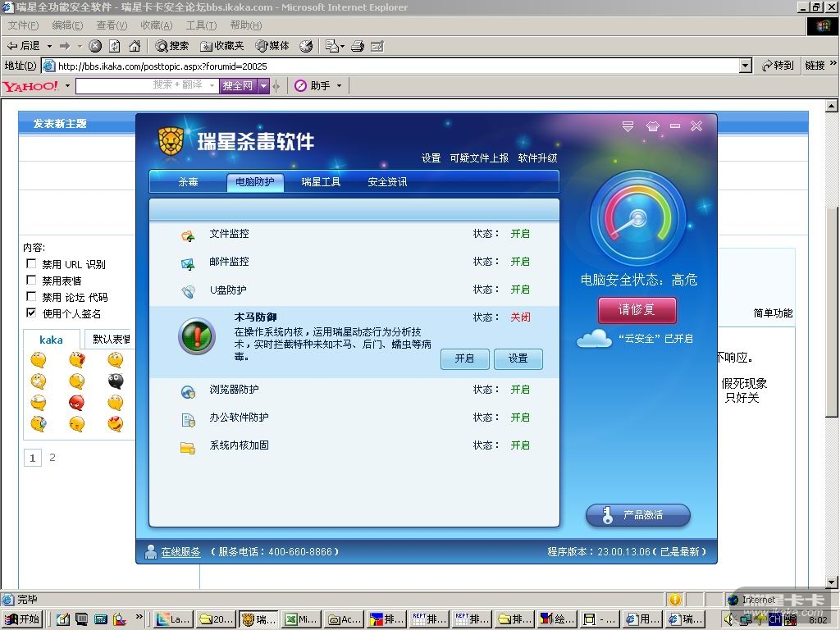
Task: Switch to the 安全资讯 tab
Action: 387,182
